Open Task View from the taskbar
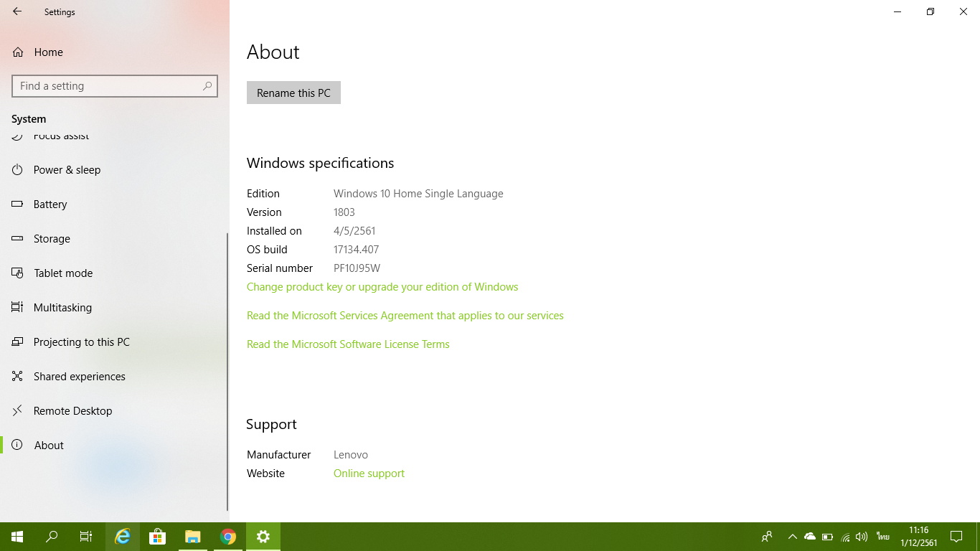Viewport: 980px width, 551px height. (x=86, y=537)
